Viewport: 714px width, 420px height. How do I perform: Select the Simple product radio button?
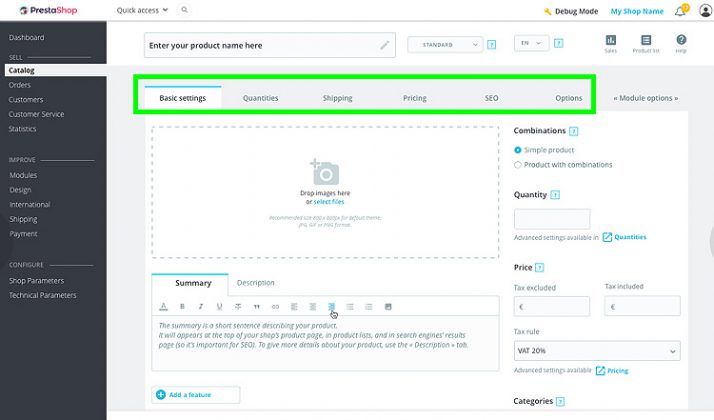pos(518,150)
